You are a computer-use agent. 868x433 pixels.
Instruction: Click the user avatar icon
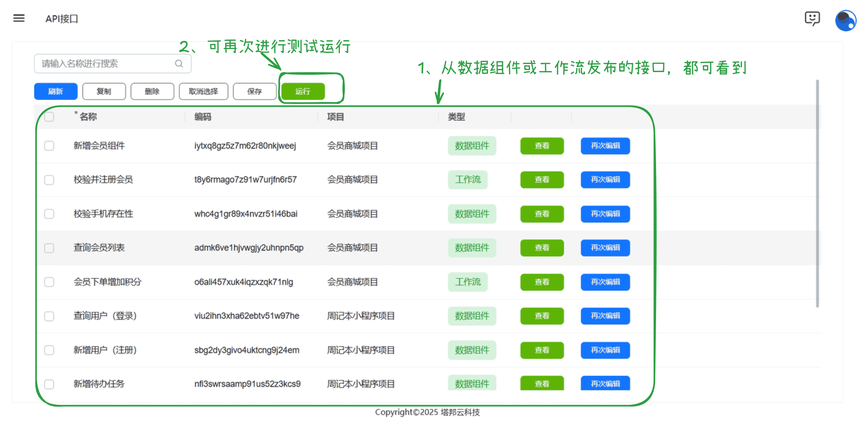tap(845, 21)
